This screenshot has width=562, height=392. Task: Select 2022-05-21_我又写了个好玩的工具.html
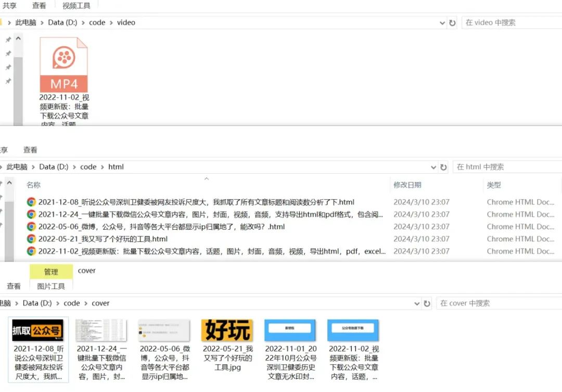point(103,239)
